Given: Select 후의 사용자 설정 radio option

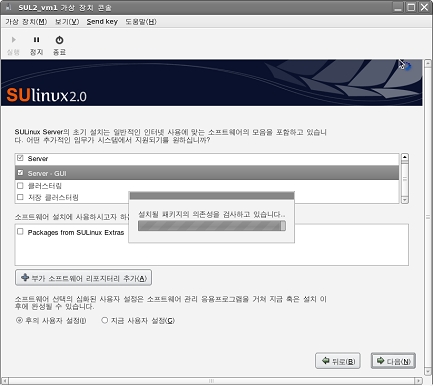Looking at the screenshot, I should (x=19, y=320).
